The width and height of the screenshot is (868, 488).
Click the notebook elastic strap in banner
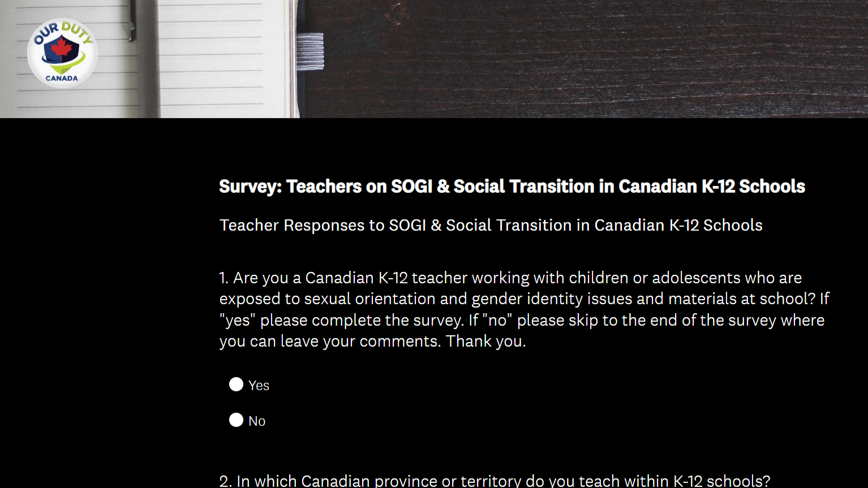[310, 51]
